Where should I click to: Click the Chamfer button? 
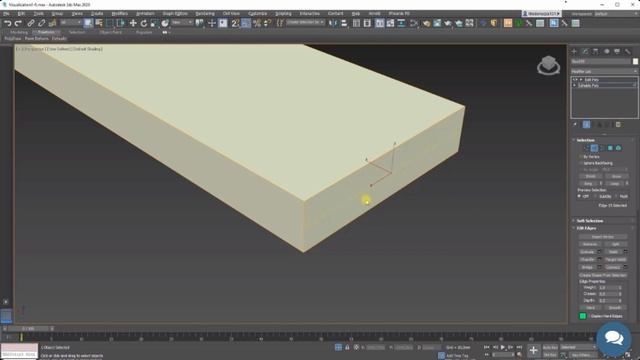point(587,260)
